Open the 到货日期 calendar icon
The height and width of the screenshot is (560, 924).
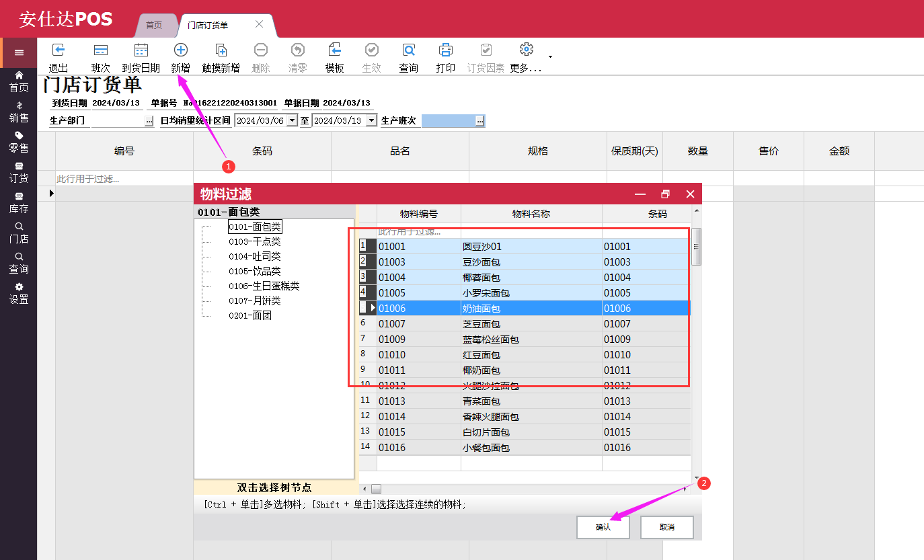[x=141, y=50]
